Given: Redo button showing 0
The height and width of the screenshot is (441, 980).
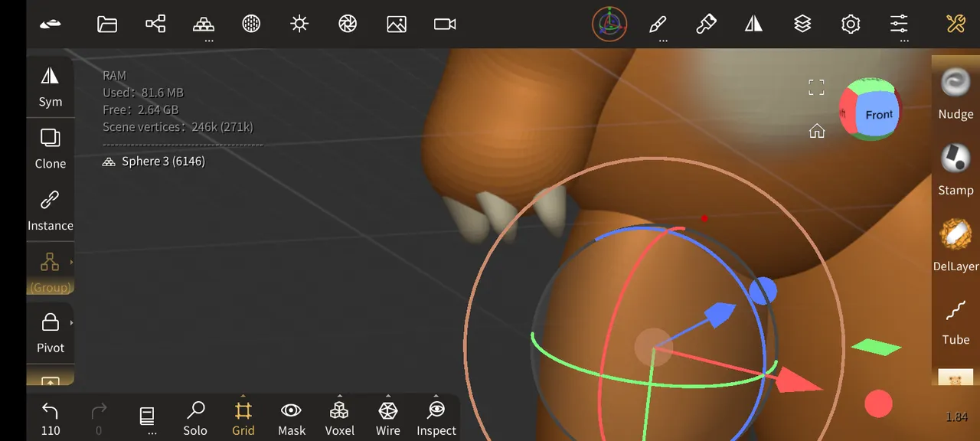Looking at the screenshot, I should click(x=99, y=419).
